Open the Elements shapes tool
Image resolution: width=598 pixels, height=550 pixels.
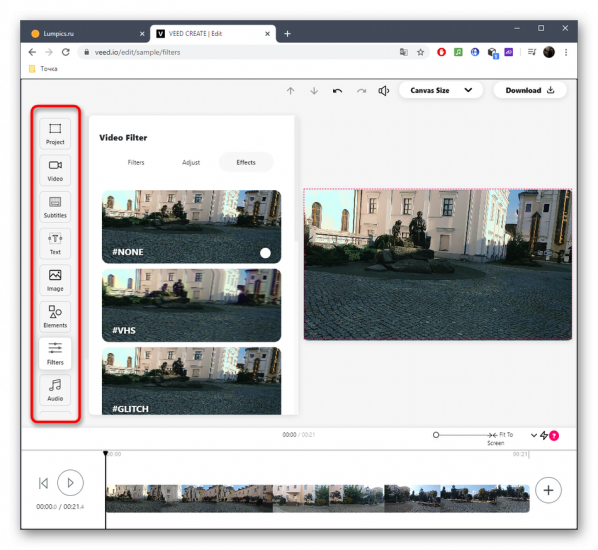(55, 317)
